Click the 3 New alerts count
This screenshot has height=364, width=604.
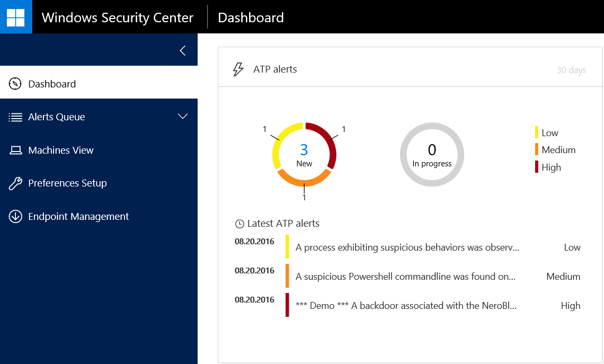pos(304,150)
